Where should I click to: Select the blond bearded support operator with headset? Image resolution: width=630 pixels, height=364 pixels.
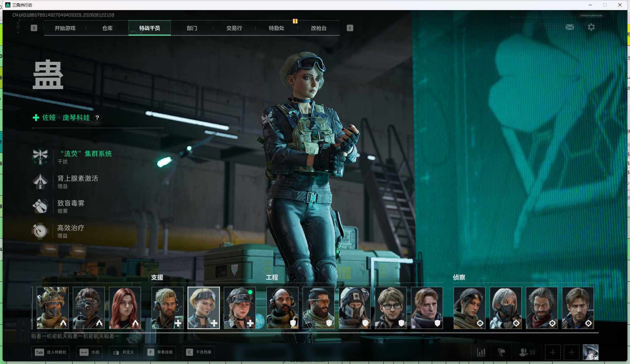click(168, 308)
